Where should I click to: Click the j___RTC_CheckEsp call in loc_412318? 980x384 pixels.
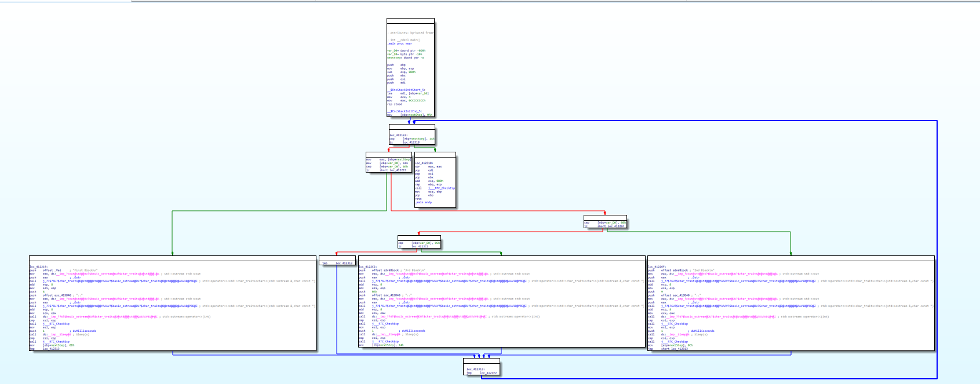442,188
